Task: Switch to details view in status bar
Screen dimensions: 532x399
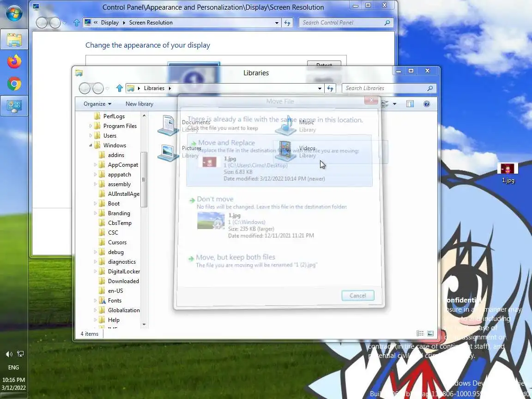Action: (420, 333)
